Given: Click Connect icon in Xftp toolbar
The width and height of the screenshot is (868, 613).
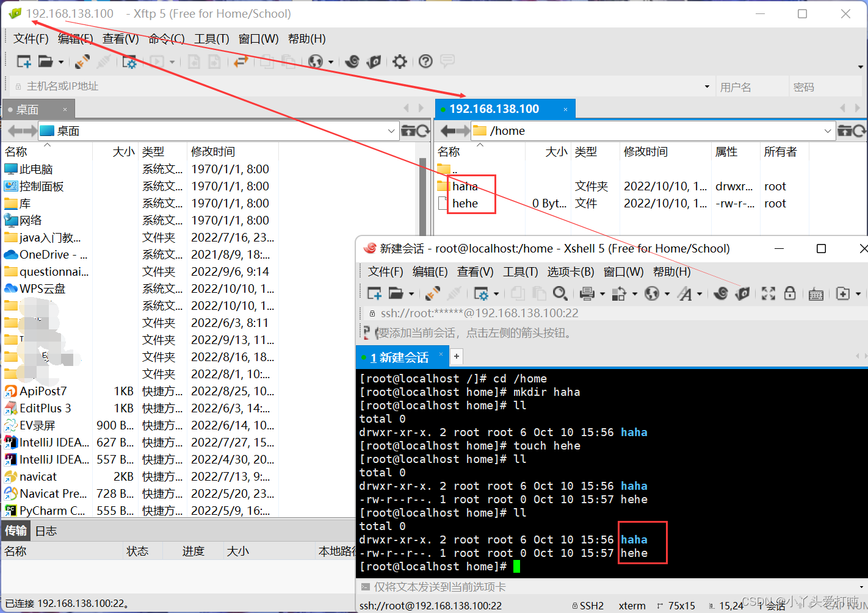Looking at the screenshot, I should click(82, 62).
